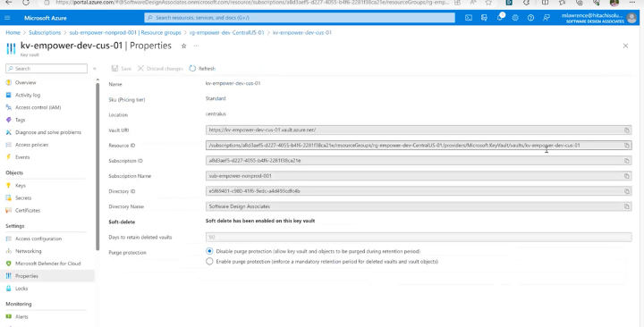Viewport: 644px width, 327px height.
Task: Open Overview in the resource menu
Action: click(25, 82)
